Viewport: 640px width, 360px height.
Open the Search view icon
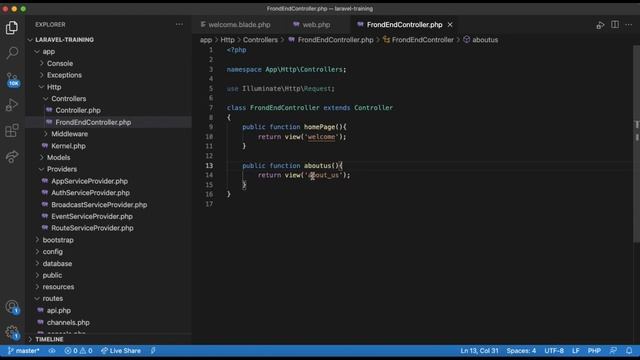(12, 53)
